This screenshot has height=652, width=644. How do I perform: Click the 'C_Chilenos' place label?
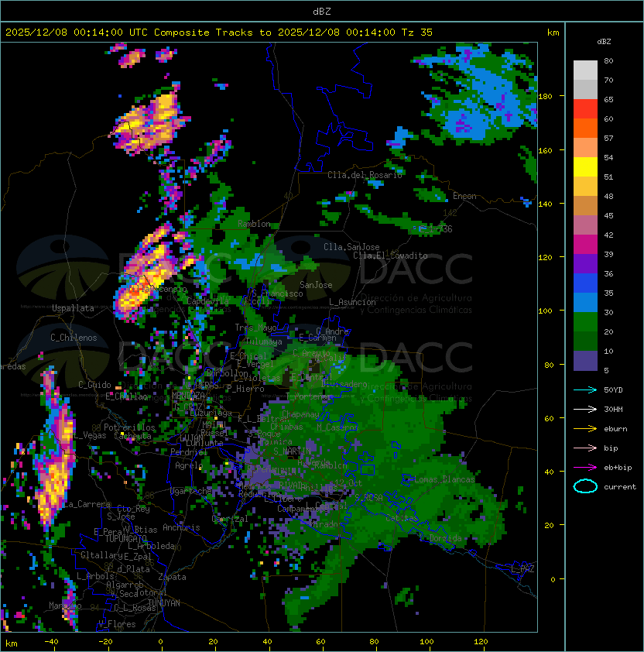click(74, 338)
